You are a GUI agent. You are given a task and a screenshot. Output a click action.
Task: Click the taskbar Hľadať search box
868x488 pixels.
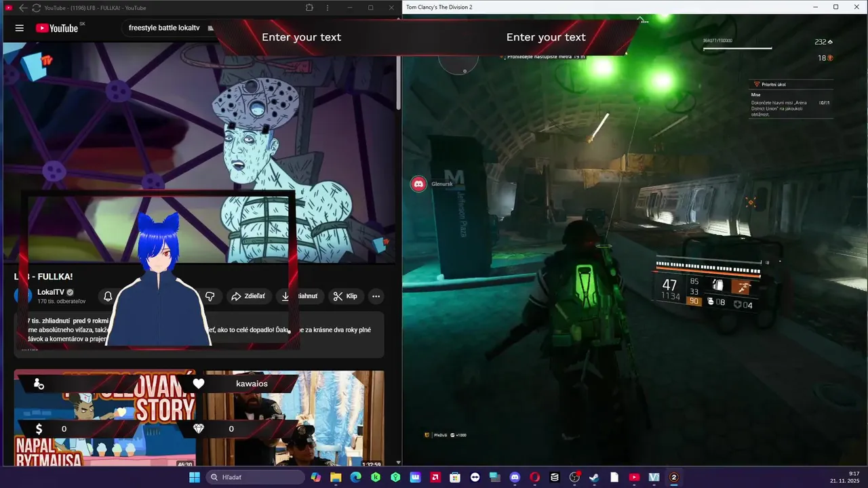coord(256,477)
